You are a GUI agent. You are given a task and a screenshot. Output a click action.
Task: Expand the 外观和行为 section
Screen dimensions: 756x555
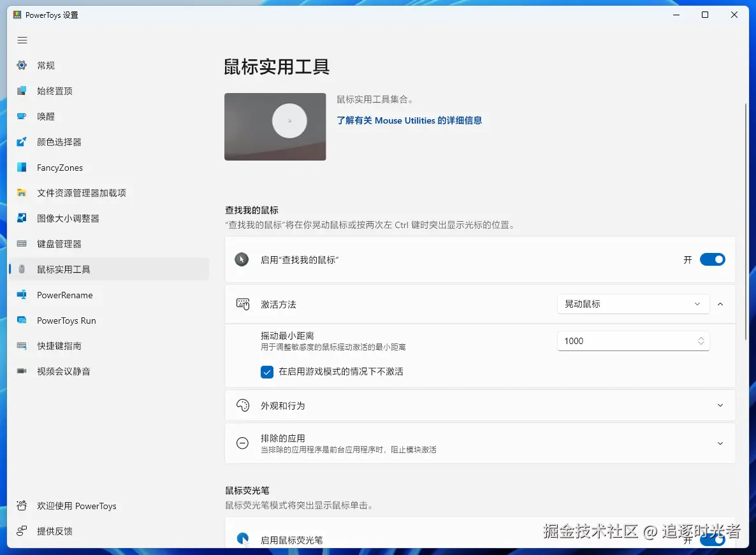[x=720, y=405]
